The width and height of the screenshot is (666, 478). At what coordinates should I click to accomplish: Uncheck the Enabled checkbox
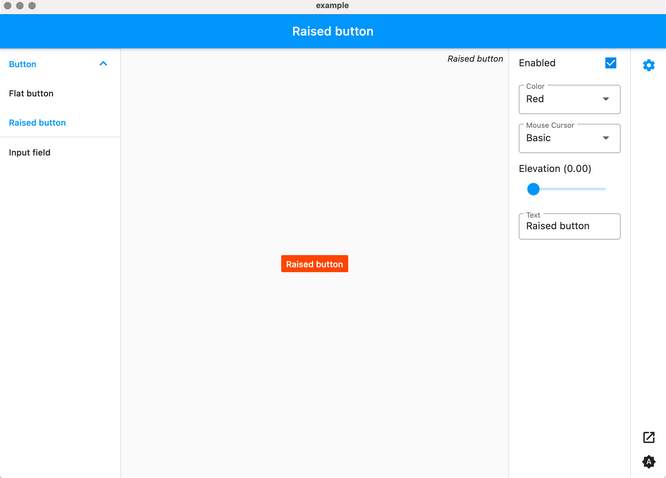click(x=610, y=63)
